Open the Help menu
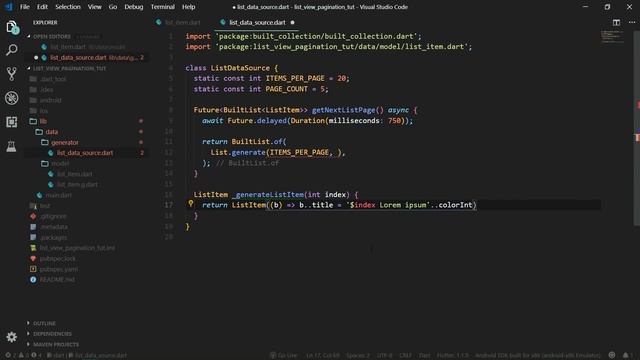The image size is (640, 360). (x=188, y=7)
